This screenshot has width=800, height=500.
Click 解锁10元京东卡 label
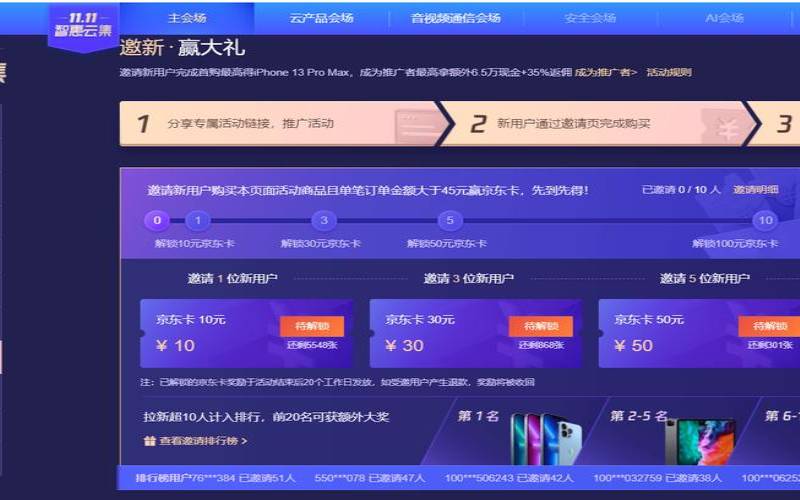click(195, 244)
